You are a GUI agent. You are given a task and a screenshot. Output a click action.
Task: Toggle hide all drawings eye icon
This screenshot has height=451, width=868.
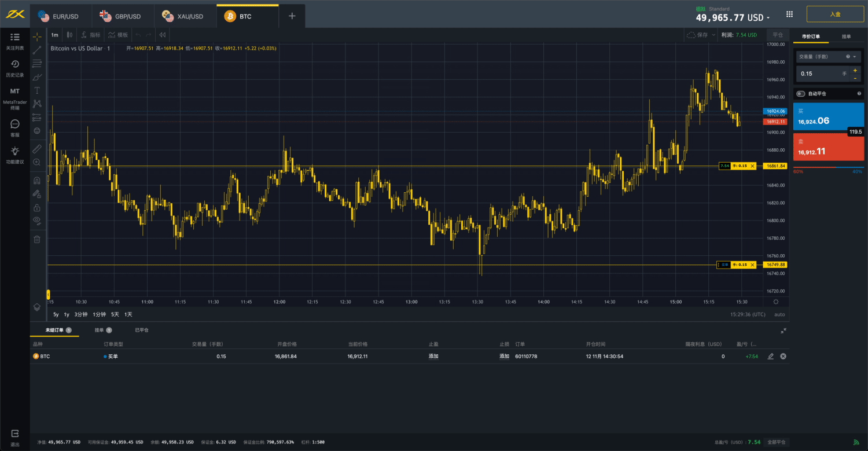[x=37, y=220]
